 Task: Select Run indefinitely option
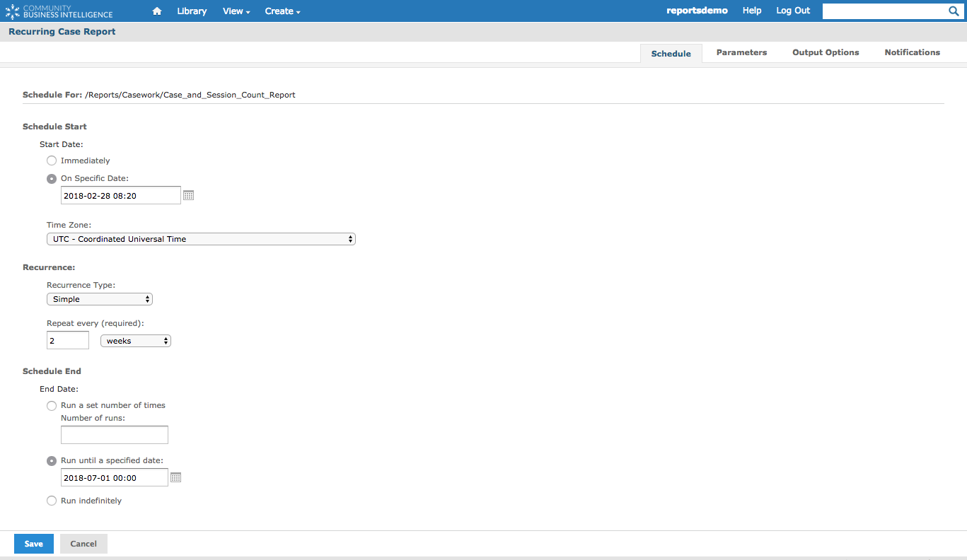tap(52, 501)
